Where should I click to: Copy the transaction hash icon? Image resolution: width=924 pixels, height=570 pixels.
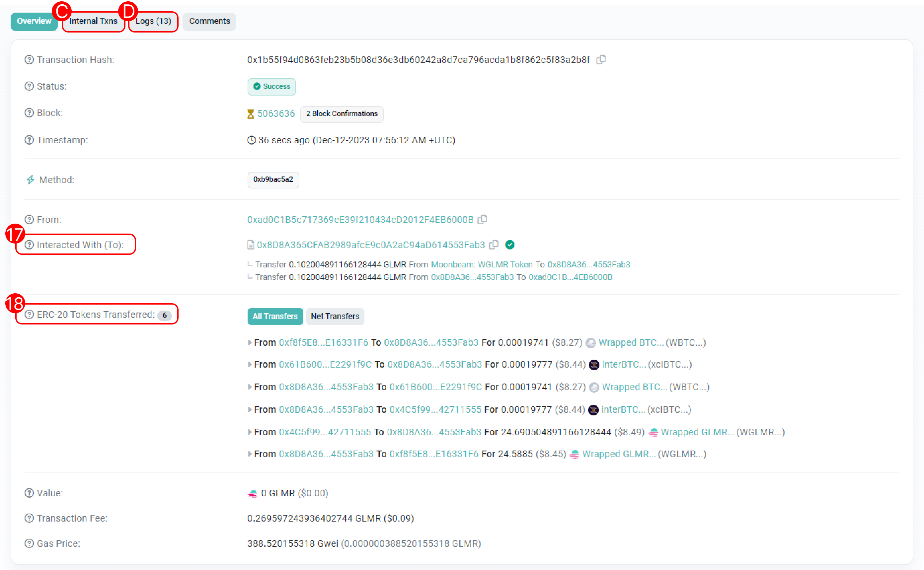[x=601, y=60]
